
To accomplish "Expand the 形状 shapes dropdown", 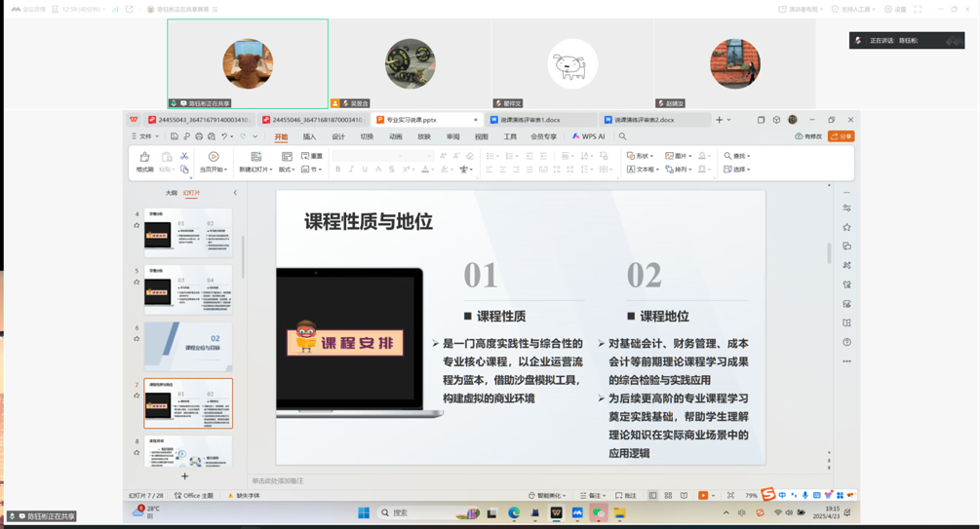I will (x=643, y=156).
